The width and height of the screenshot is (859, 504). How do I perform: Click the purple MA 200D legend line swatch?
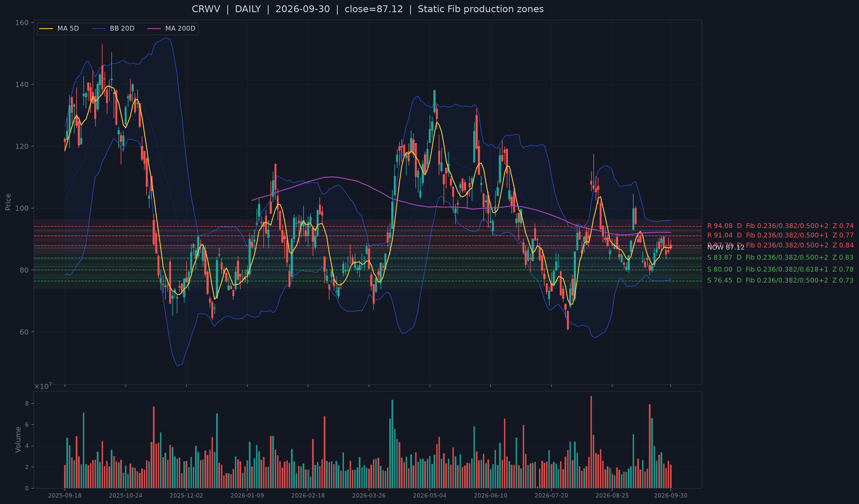pos(154,29)
